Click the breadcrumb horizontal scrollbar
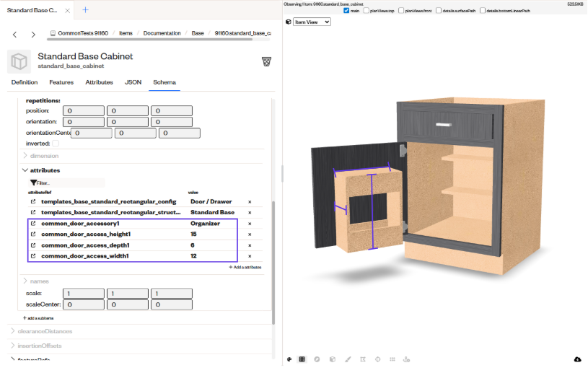 pyautogui.click(x=149, y=39)
